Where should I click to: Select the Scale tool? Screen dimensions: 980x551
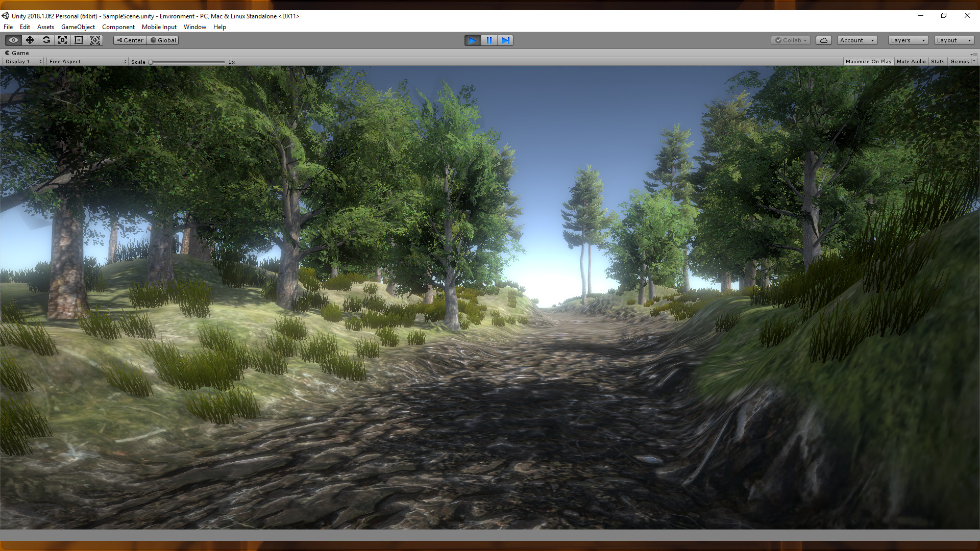coord(62,40)
